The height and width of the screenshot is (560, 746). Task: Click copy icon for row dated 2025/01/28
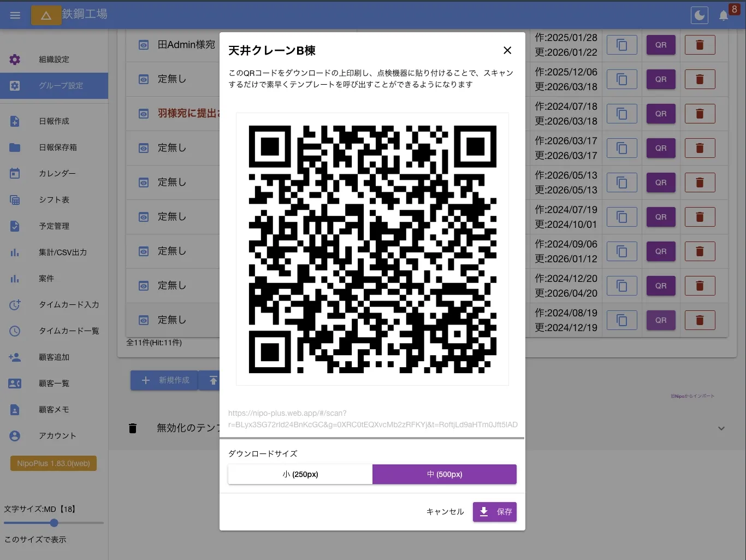[622, 45]
